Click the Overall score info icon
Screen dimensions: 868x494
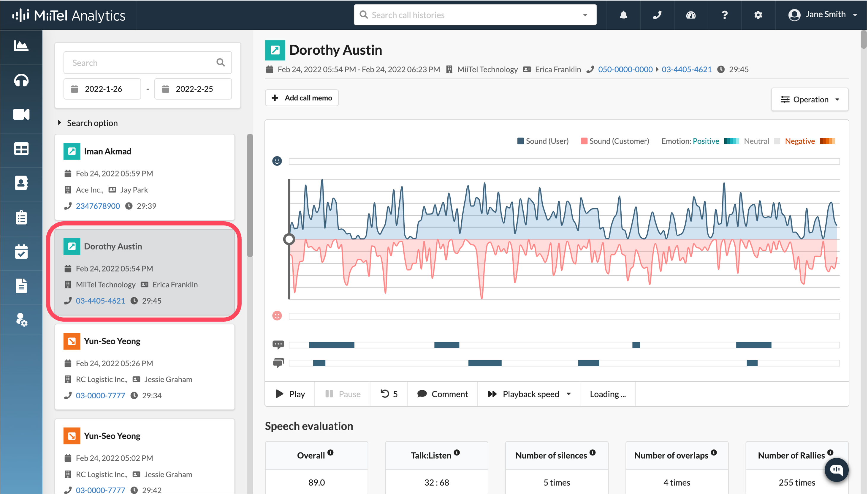330,453
